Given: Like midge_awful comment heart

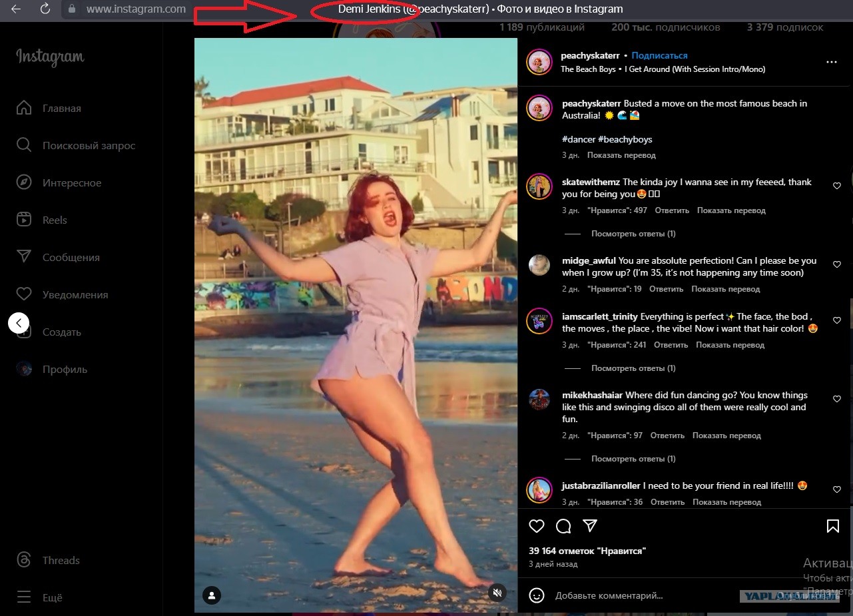Looking at the screenshot, I should click(x=837, y=264).
